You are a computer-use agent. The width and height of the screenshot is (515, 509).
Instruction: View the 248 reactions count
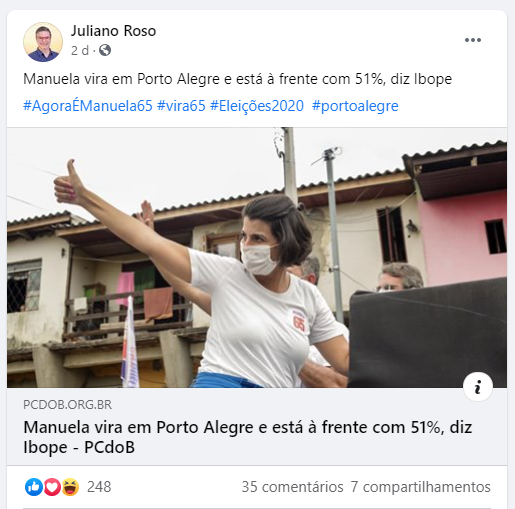click(99, 487)
